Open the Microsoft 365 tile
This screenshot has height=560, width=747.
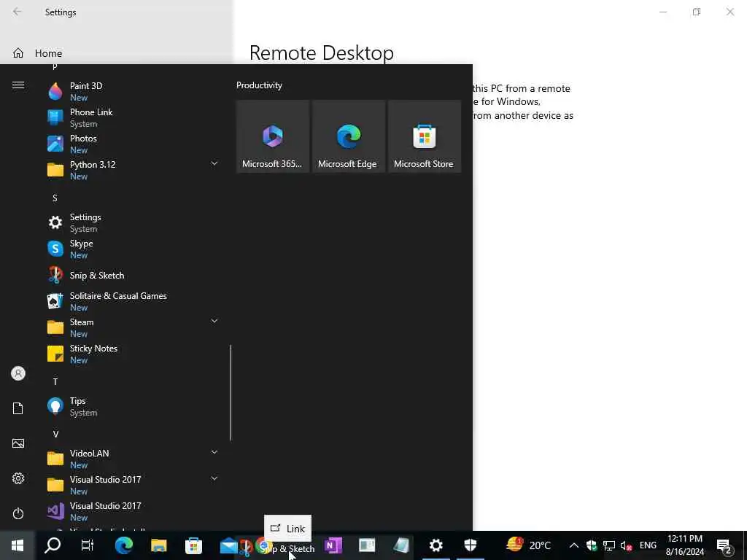[x=273, y=136]
